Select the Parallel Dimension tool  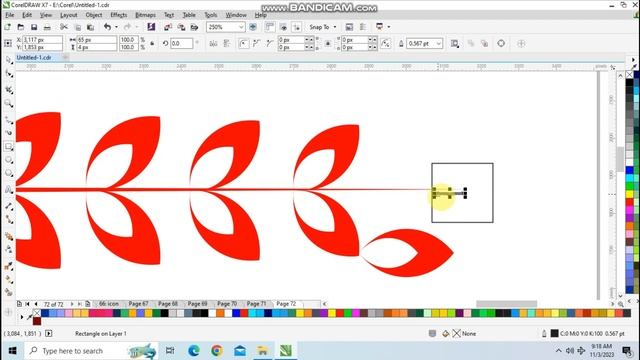coord(9,206)
